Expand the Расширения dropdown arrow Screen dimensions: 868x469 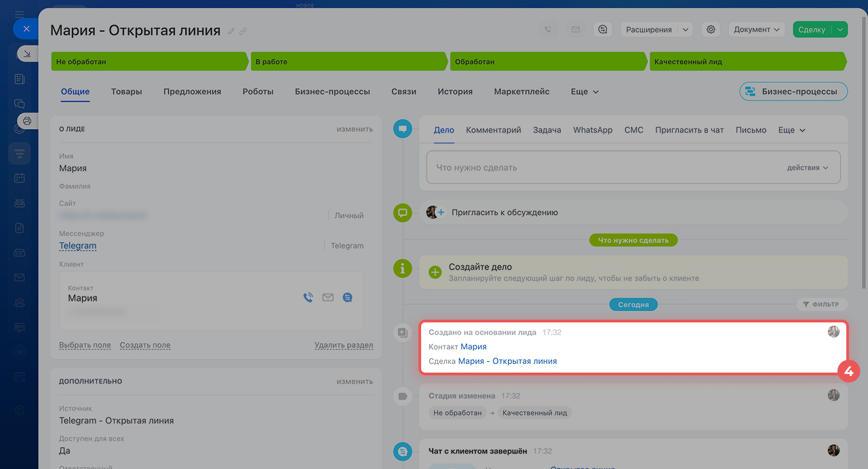(684, 29)
